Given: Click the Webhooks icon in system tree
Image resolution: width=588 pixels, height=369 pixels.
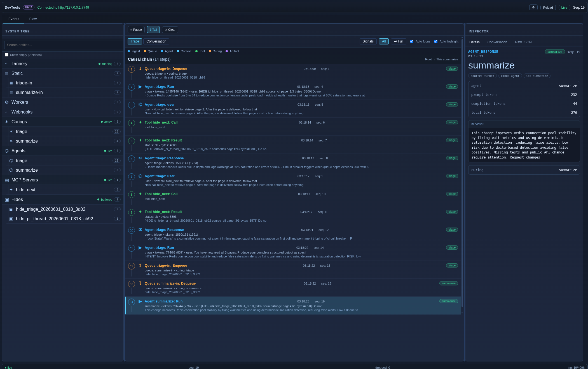Looking at the screenshot, I should coord(6,112).
